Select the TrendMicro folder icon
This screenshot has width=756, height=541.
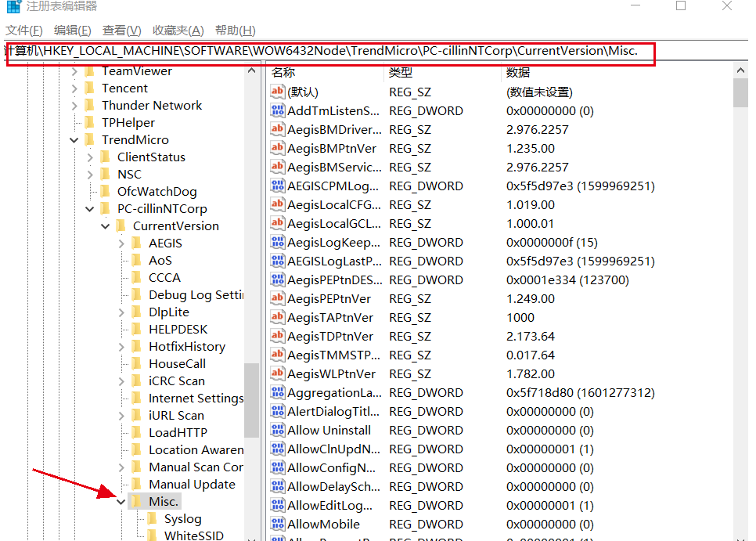point(89,140)
